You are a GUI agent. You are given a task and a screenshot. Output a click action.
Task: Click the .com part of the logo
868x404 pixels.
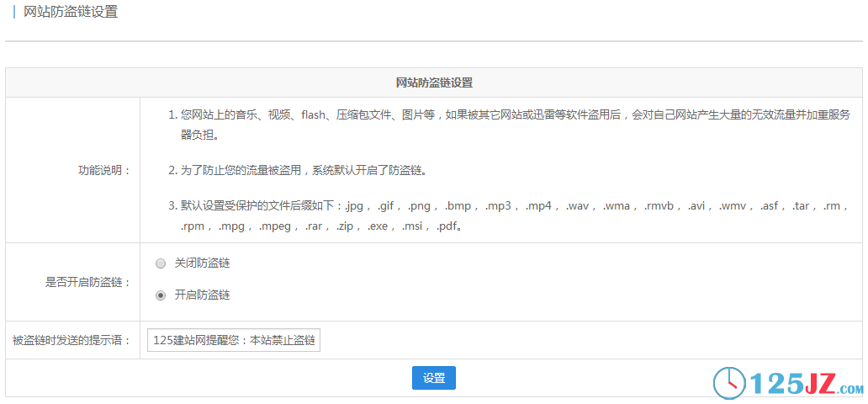point(850,389)
